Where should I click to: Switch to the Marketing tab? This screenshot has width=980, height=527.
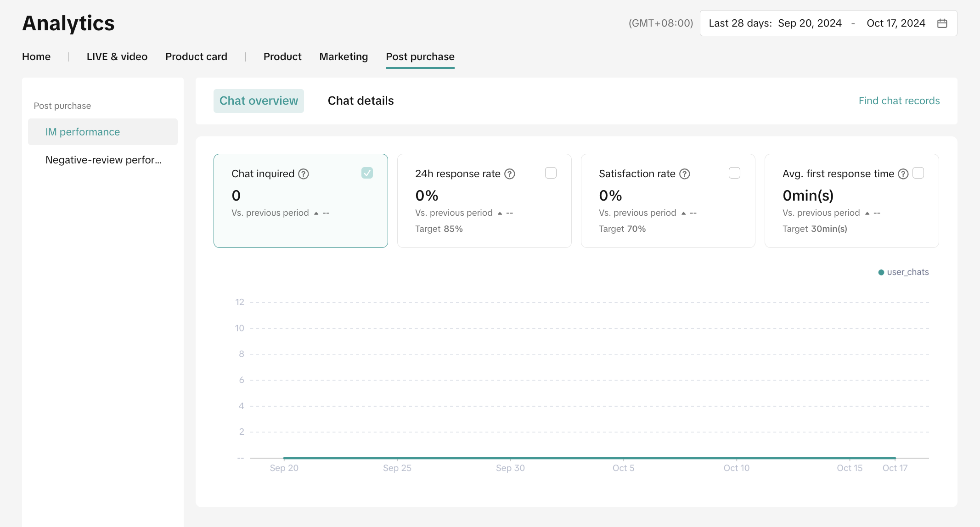click(x=344, y=56)
